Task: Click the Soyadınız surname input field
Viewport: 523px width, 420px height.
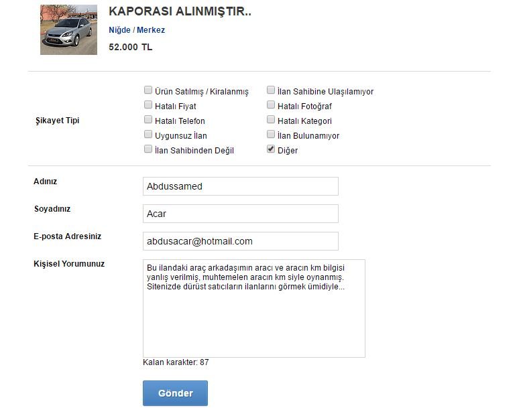Action: [x=241, y=214]
